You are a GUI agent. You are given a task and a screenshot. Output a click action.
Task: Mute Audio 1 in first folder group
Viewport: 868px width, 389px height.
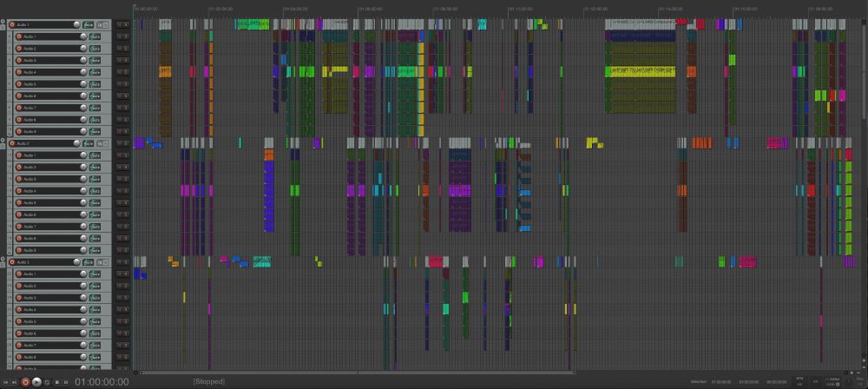[x=120, y=36]
